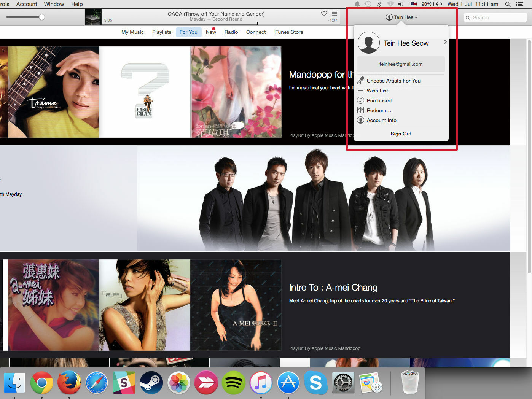Click the vertical scrollbar thumb

[x=529, y=156]
